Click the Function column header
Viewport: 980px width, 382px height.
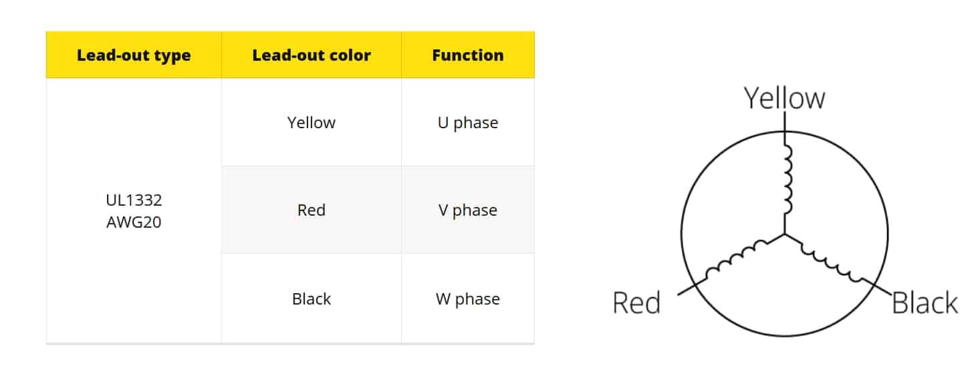tap(468, 55)
